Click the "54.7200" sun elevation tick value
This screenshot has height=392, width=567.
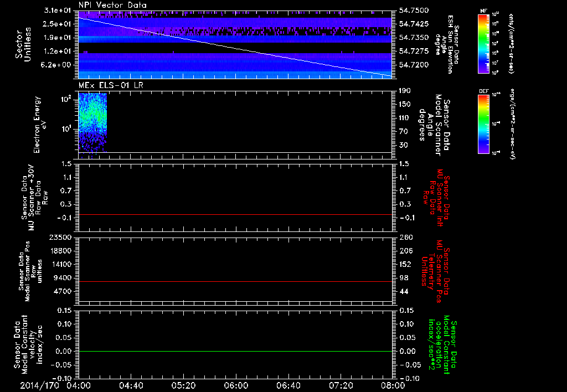(x=414, y=65)
